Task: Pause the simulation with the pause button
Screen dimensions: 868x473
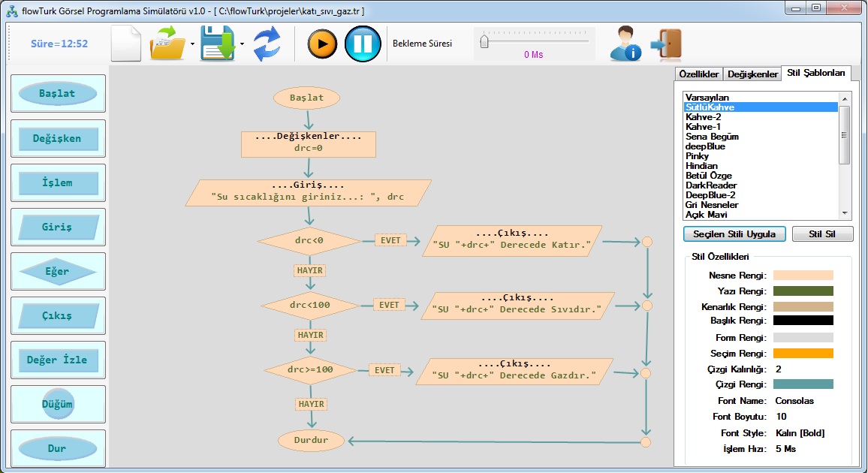Action: pyautogui.click(x=363, y=44)
